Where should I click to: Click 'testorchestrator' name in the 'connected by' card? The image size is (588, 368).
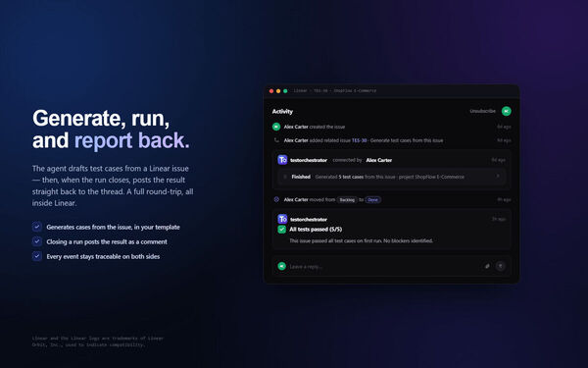tap(309, 160)
